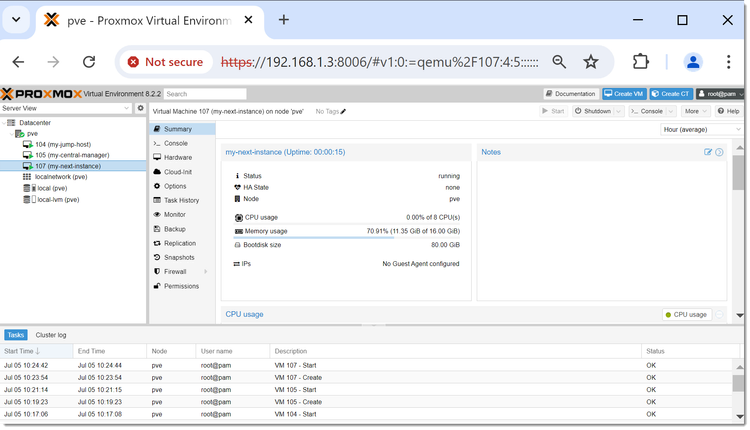750x430 pixels.
Task: Open the Summary section
Action: pyautogui.click(x=182, y=129)
